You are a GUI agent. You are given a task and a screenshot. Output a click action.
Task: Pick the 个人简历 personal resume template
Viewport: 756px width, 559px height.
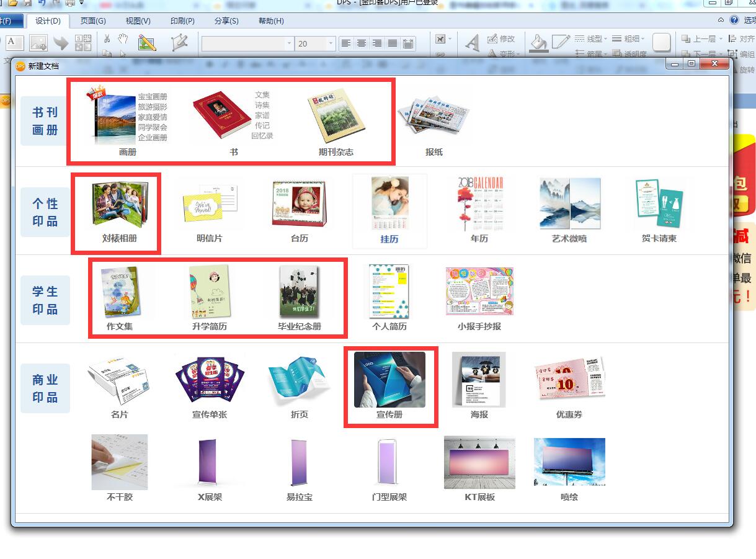pyautogui.click(x=389, y=299)
